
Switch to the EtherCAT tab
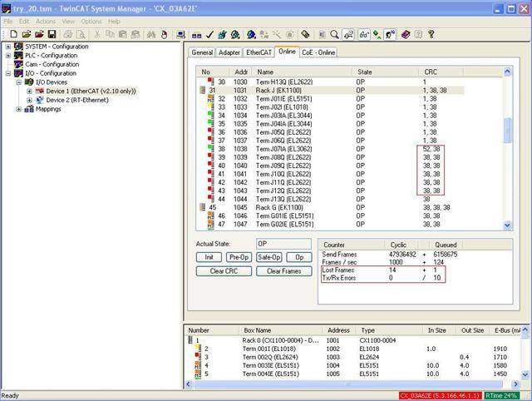point(259,52)
